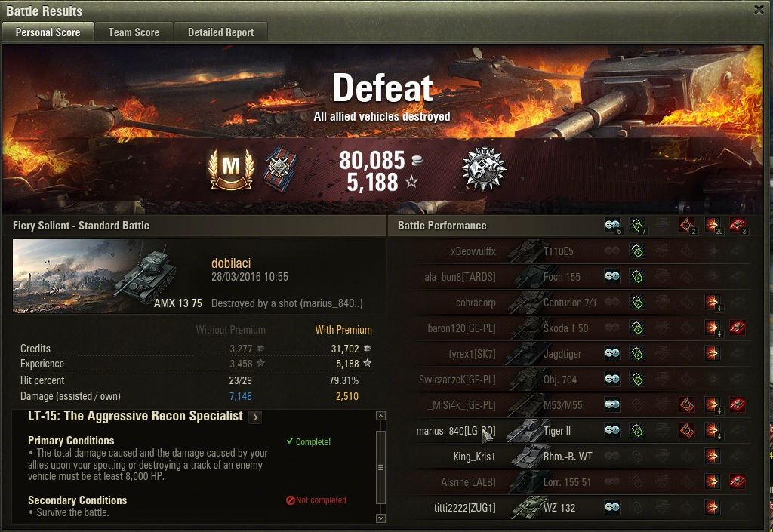Screen dimensions: 773x532
Task: Click the damage icon in King_Kris1's row
Action: 712,456
